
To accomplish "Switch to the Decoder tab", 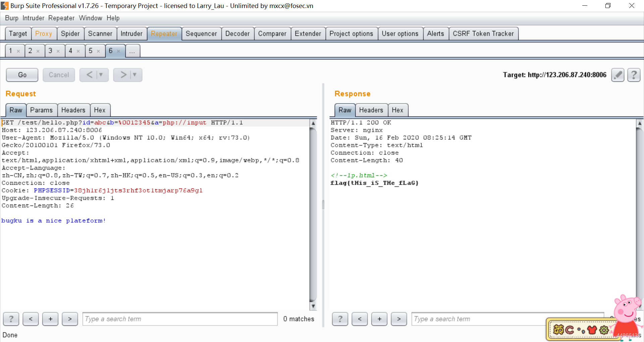I will tap(237, 34).
